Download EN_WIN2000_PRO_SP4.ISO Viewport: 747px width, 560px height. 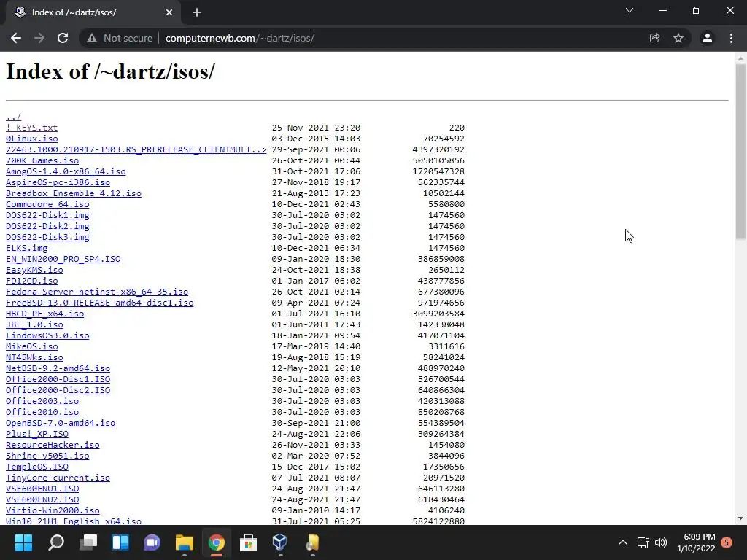pyautogui.click(x=63, y=259)
